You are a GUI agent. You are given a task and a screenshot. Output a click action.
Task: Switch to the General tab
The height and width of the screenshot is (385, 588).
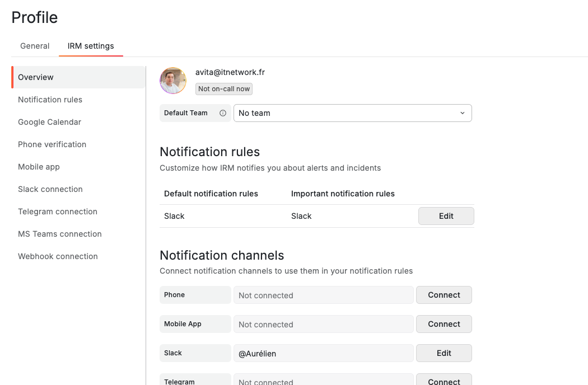(34, 46)
